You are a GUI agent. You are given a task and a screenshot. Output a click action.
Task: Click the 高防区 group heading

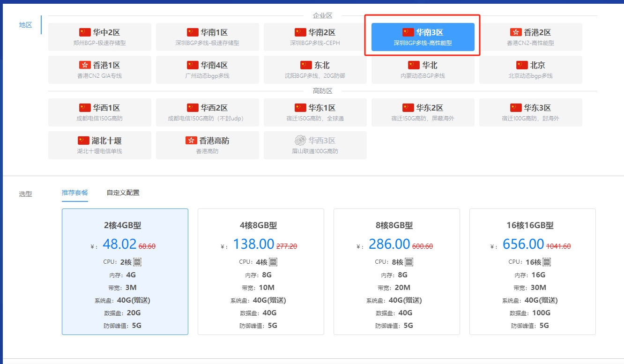click(x=322, y=91)
